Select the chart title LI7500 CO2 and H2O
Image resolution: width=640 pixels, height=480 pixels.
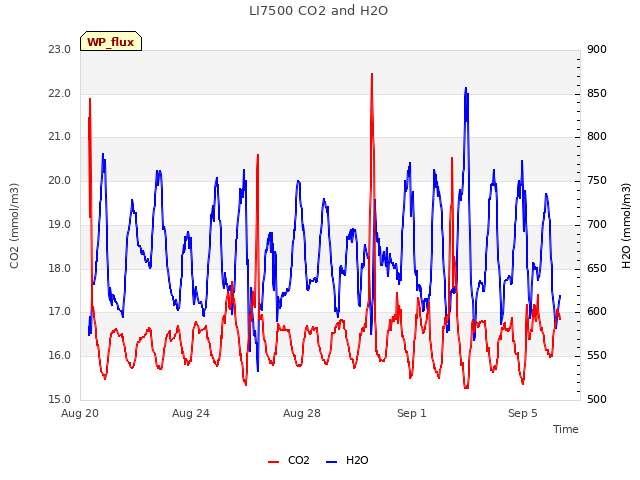coord(318,11)
